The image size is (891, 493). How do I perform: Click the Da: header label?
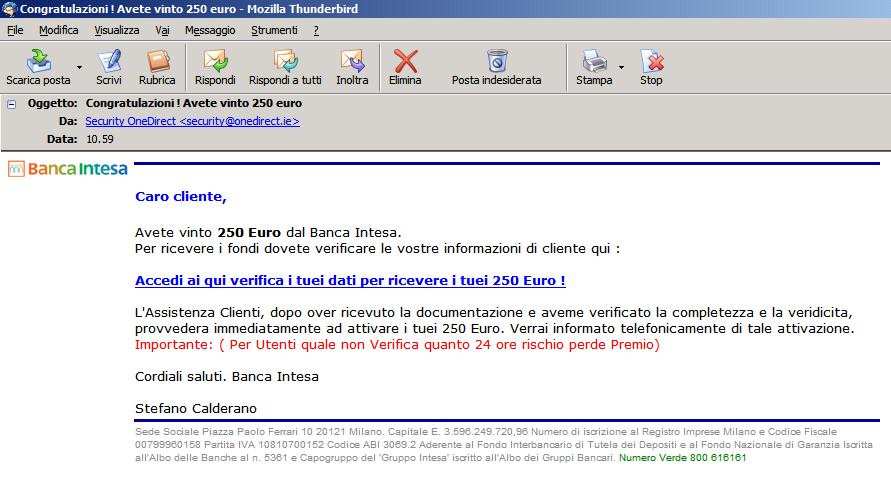[68, 121]
